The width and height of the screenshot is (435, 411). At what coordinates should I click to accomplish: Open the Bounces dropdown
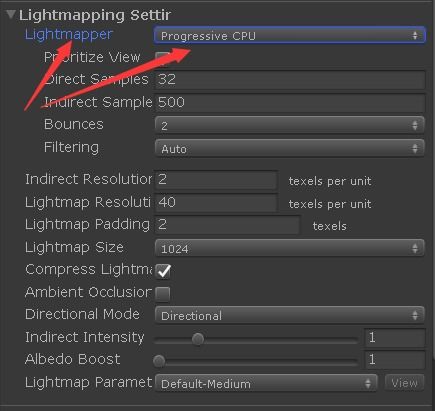[290, 125]
